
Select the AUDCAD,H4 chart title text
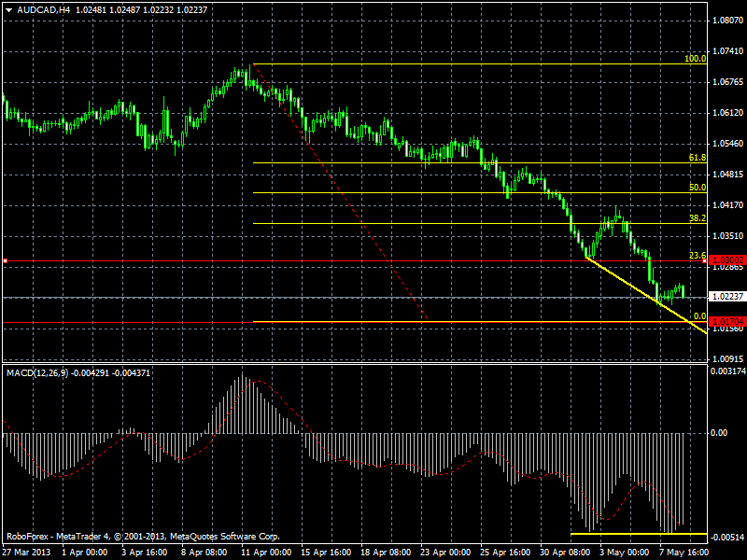pyautogui.click(x=43, y=9)
